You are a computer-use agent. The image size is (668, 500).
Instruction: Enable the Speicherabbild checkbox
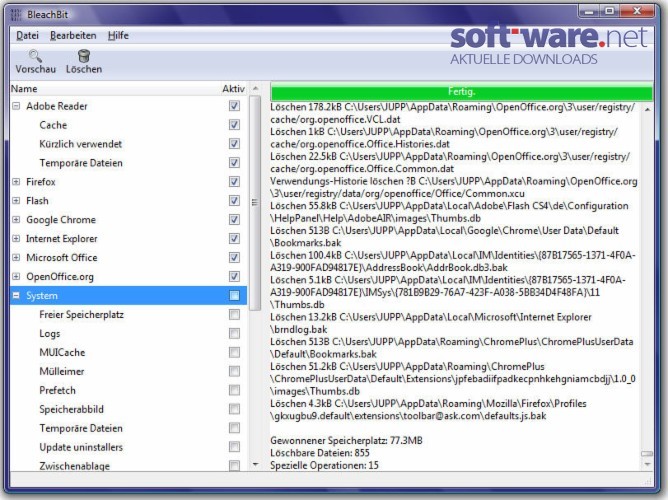234,409
